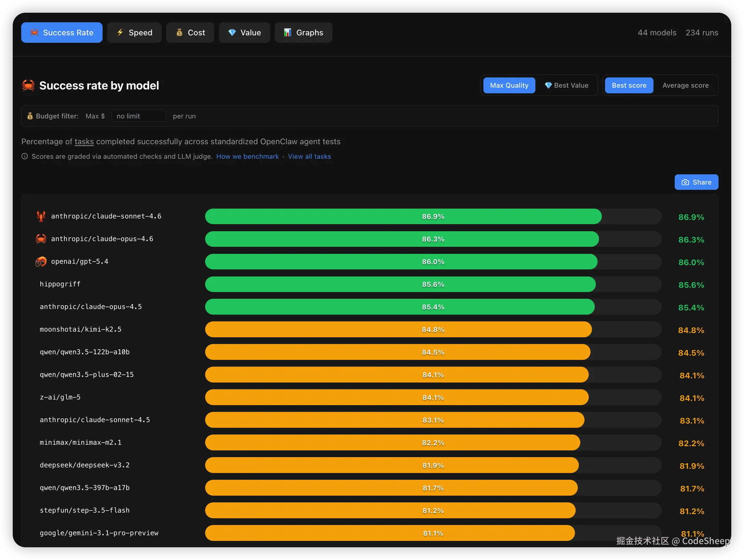Viewport: 744px width, 560px height.
Task: Click the crab icon beside claude-opus-4.6
Action: pos(41,239)
